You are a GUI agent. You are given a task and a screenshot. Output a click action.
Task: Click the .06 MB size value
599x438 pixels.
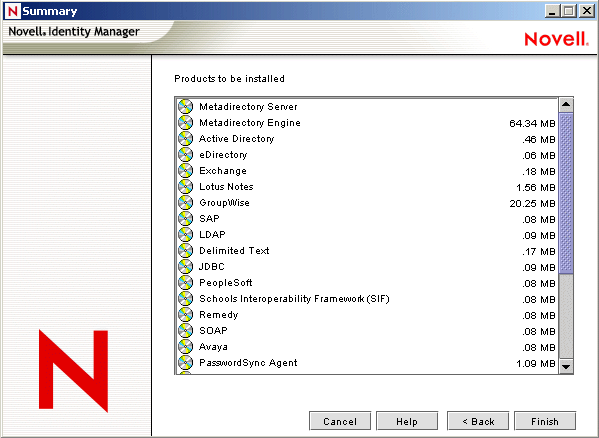click(539, 155)
